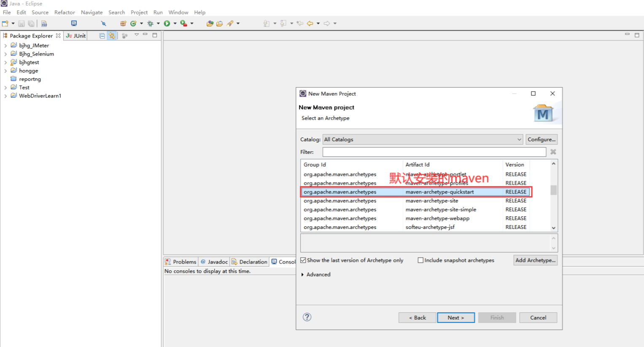The width and height of the screenshot is (644, 347).
Task: Click the New Java Class icon
Action: [133, 24]
